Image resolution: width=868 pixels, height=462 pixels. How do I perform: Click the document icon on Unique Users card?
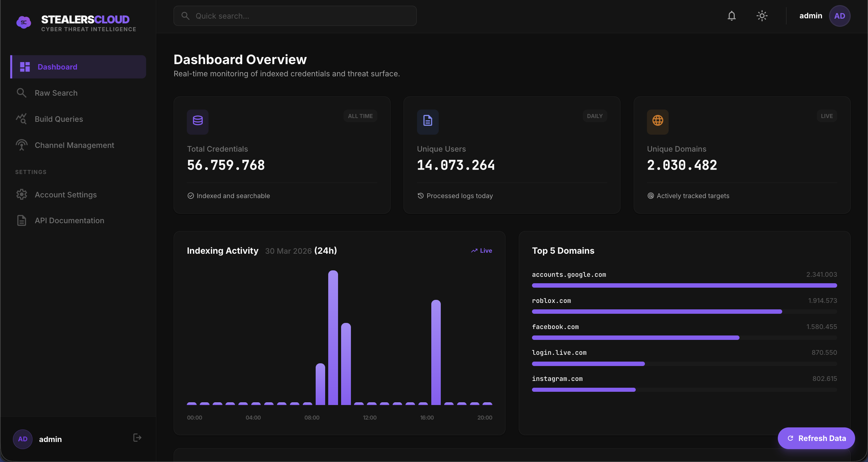coord(427,122)
